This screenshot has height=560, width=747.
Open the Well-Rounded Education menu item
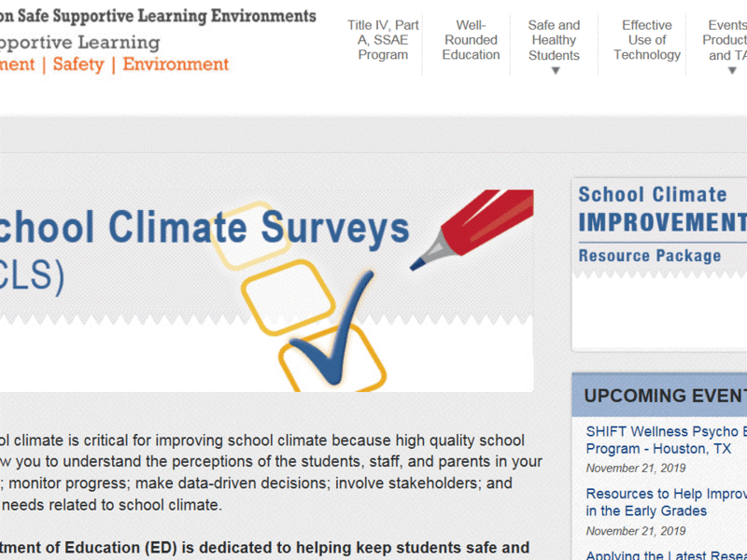[471, 40]
